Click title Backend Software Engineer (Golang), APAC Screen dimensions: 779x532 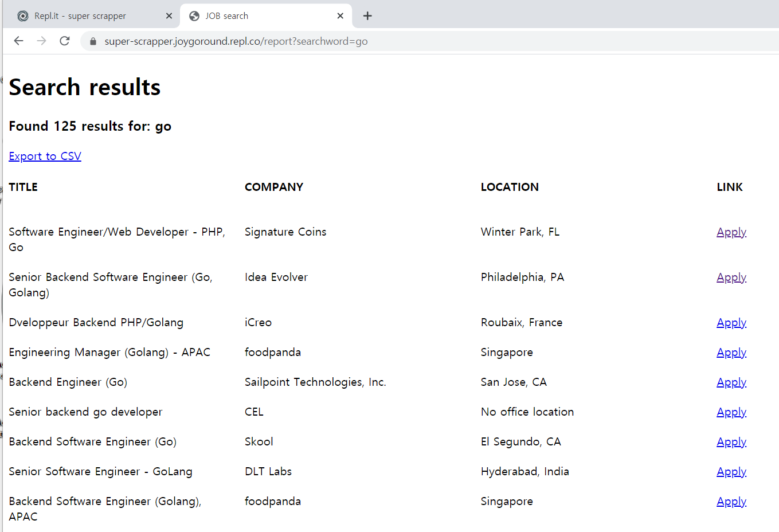point(105,508)
